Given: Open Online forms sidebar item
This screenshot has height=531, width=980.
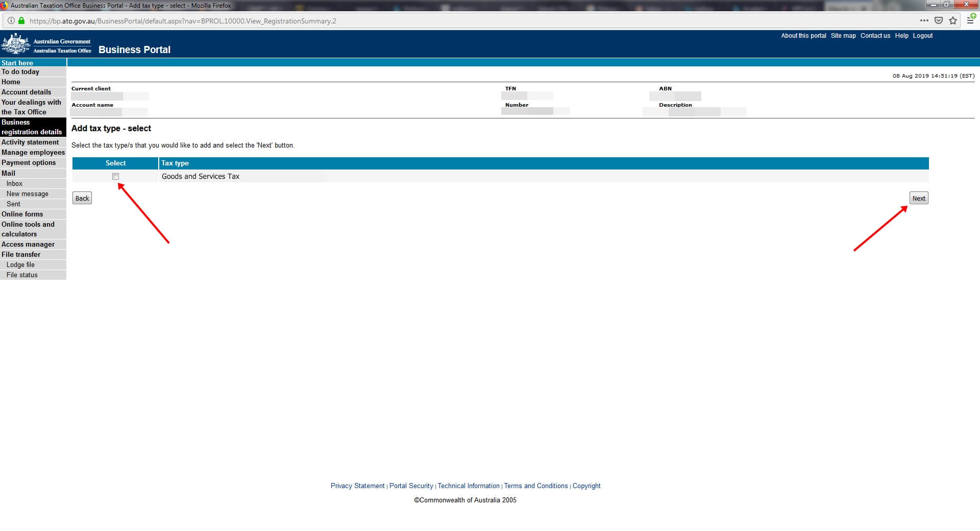Looking at the screenshot, I should (33, 214).
